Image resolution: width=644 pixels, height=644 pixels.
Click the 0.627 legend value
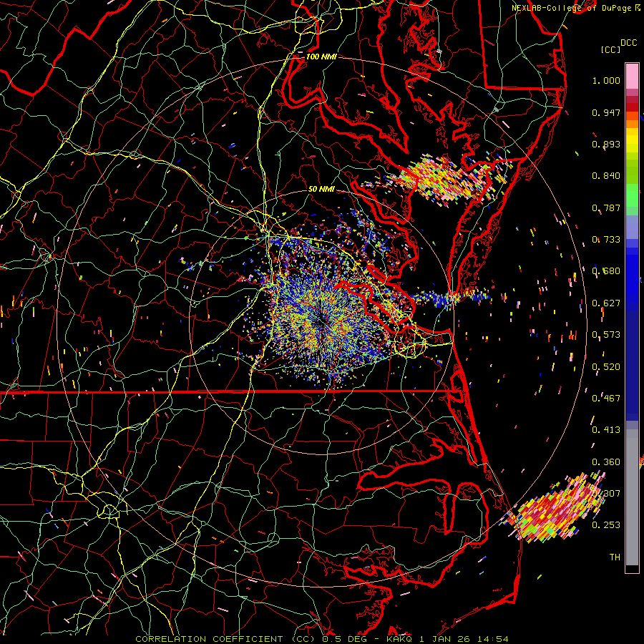(606, 303)
